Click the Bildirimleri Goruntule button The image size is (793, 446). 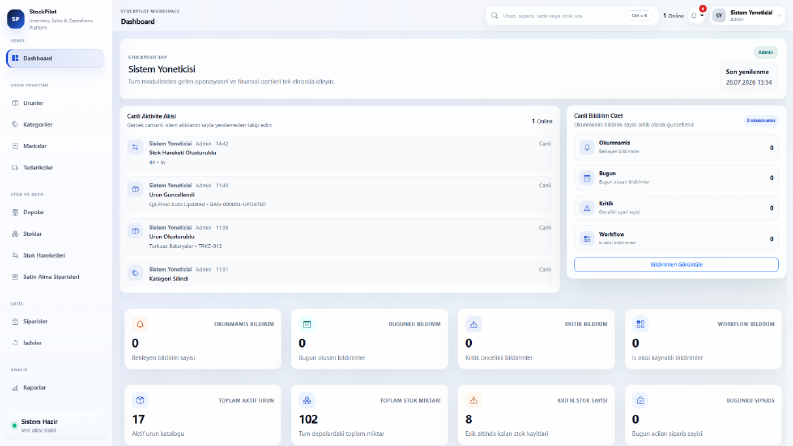click(x=676, y=264)
